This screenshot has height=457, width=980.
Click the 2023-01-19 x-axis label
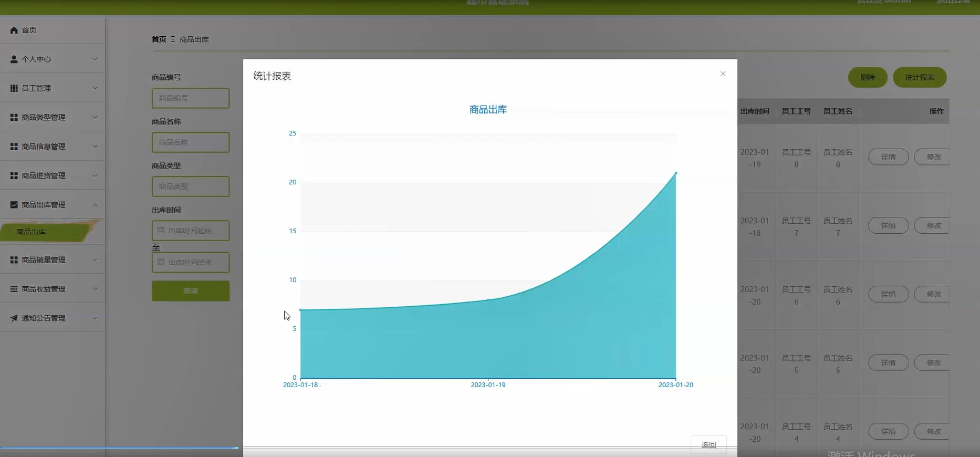tap(488, 385)
